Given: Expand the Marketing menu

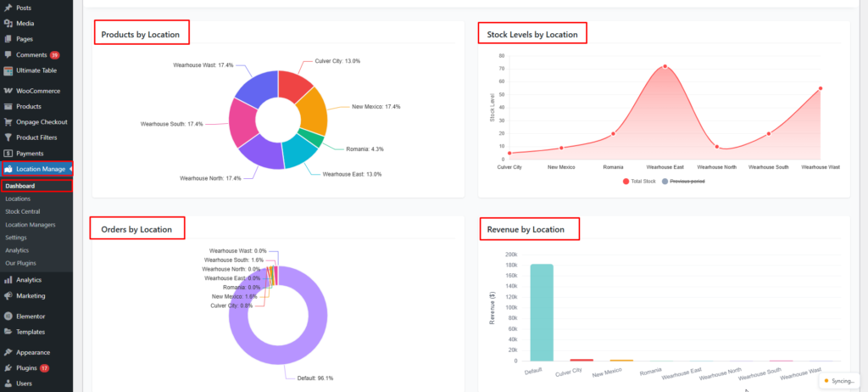Looking at the screenshot, I should point(31,295).
